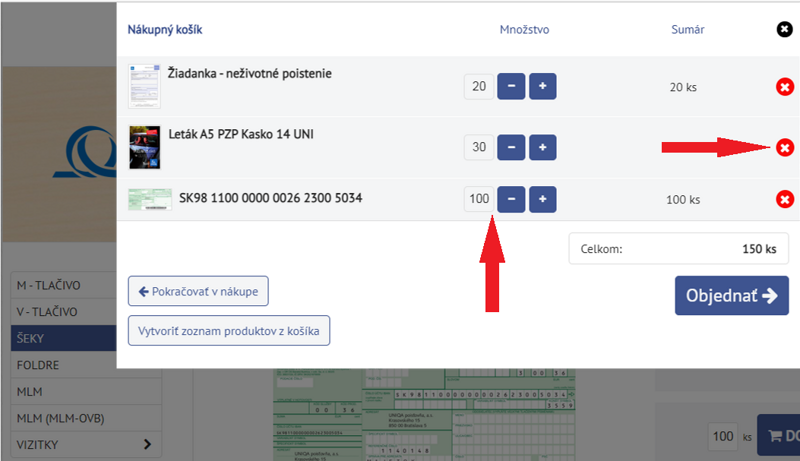Click '20 ks' summary value
This screenshot has height=461, width=800.
683,87
